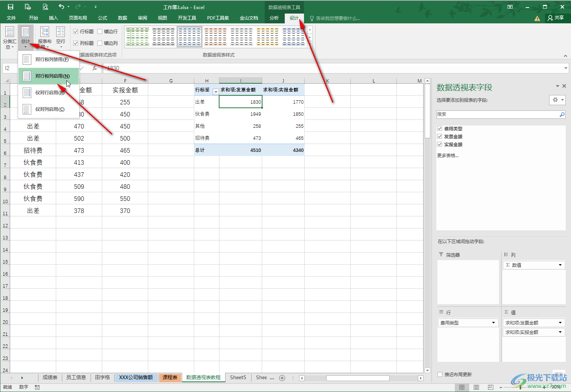Switch to the Design (设计) tab
Viewport: 571px width, 392px height.
[294, 18]
